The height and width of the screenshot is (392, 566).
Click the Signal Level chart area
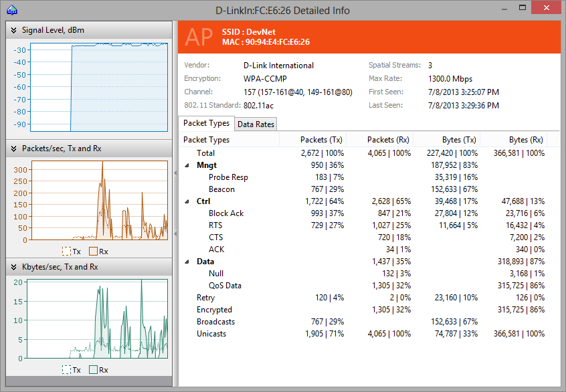pos(99,87)
